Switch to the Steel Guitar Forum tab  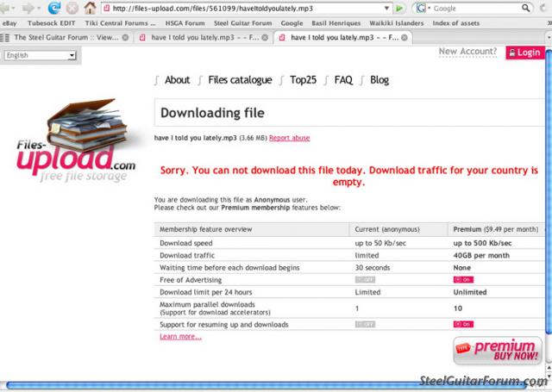click(65, 38)
